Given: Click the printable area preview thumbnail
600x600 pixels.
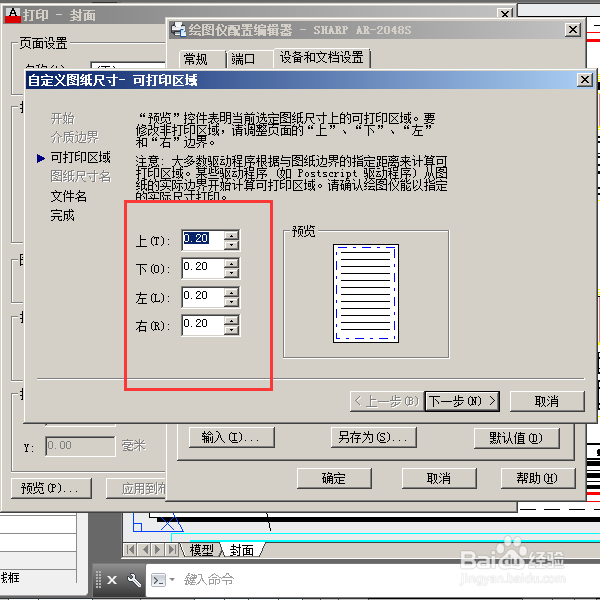Looking at the screenshot, I should tap(366, 293).
